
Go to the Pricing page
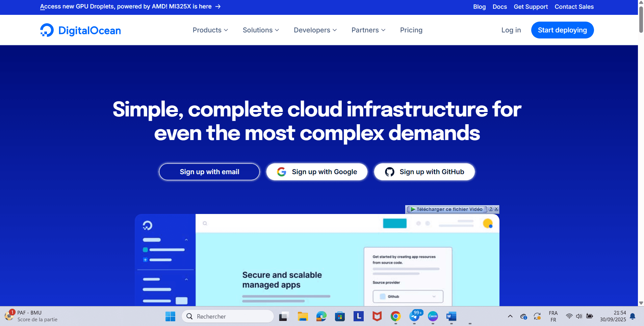[411, 30]
